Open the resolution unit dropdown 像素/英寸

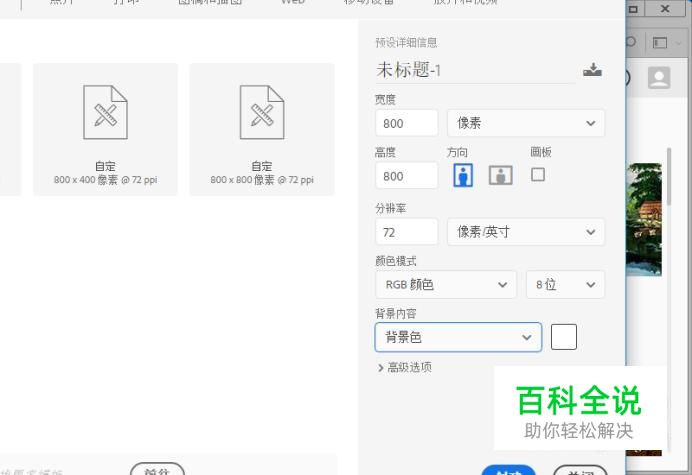coord(526,232)
